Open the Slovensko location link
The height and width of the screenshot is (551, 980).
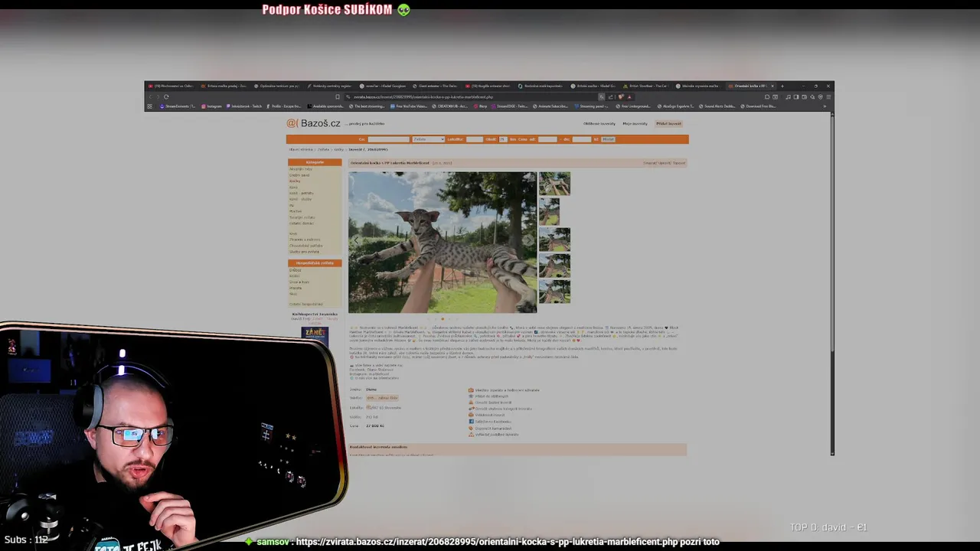click(x=387, y=408)
